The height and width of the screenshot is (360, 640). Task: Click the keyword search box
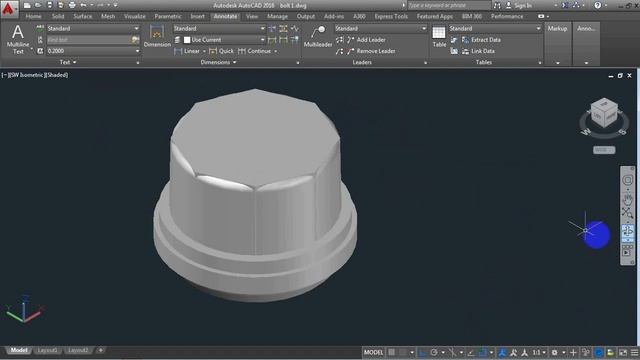point(449,5)
